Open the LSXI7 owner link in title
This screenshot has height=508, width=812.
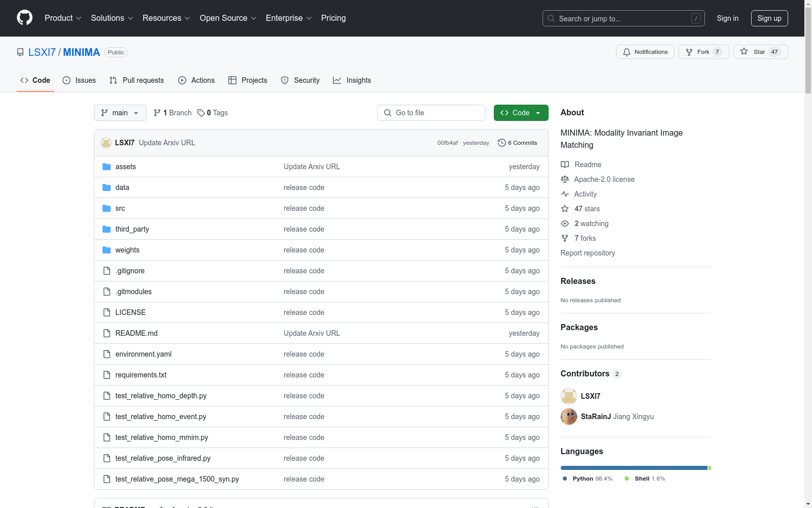click(x=42, y=52)
